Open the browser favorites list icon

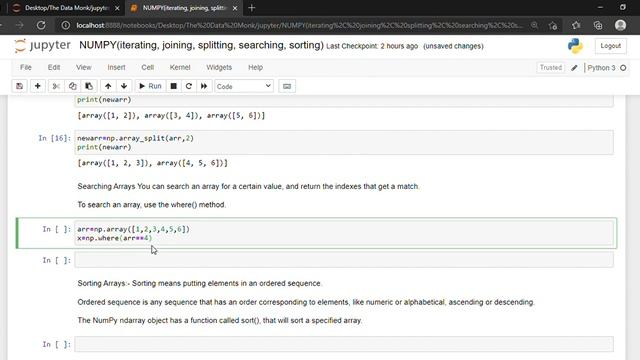(576, 25)
